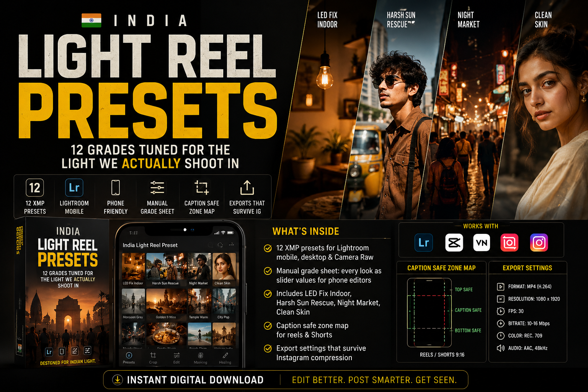Open the Harsh Sun Rescue preset thumbnail
The height and width of the screenshot is (392, 588).
(x=166, y=269)
